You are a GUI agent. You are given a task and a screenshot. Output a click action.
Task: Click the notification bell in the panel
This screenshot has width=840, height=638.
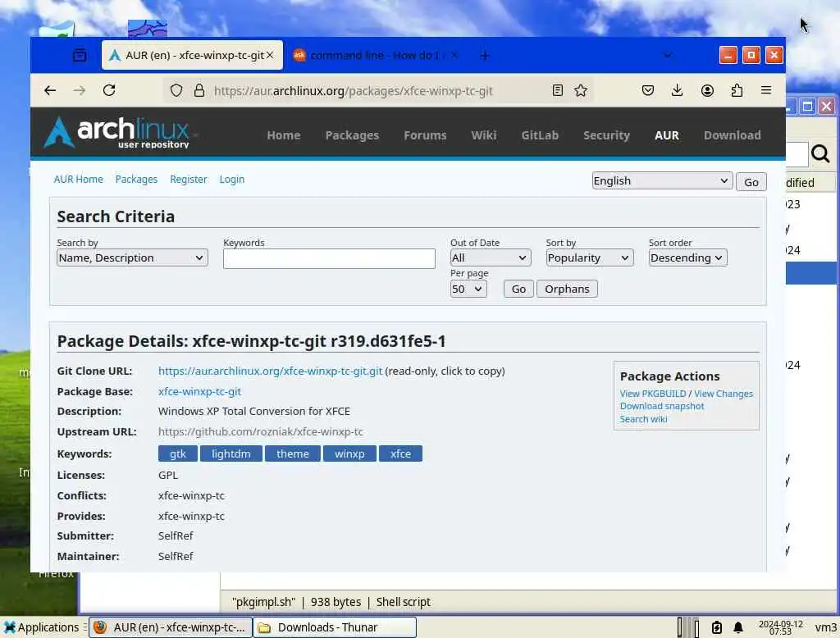click(737, 627)
